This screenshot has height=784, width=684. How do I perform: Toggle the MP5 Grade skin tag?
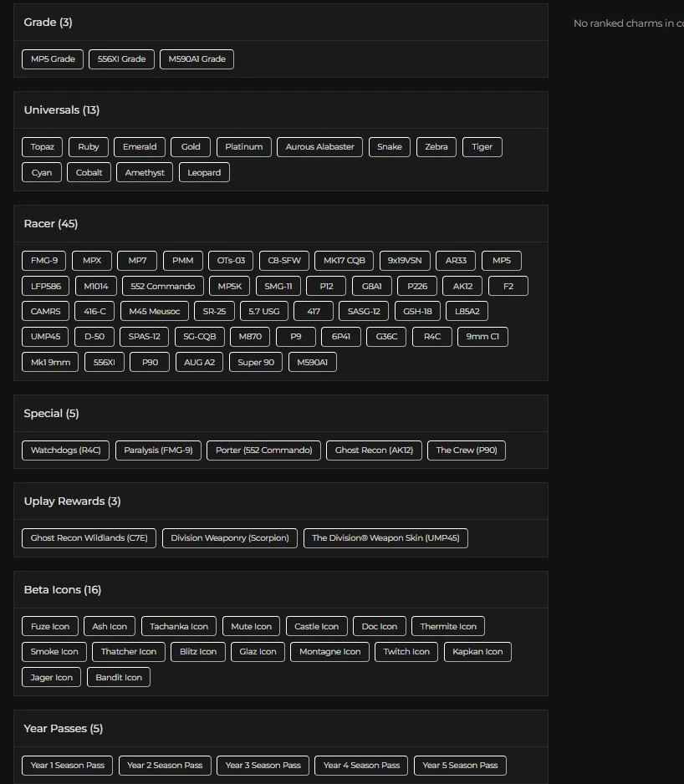[53, 59]
